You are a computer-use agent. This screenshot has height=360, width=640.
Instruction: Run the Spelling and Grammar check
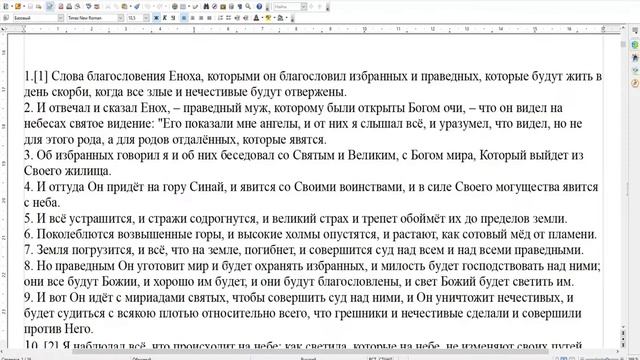pyautogui.click(x=88, y=7)
